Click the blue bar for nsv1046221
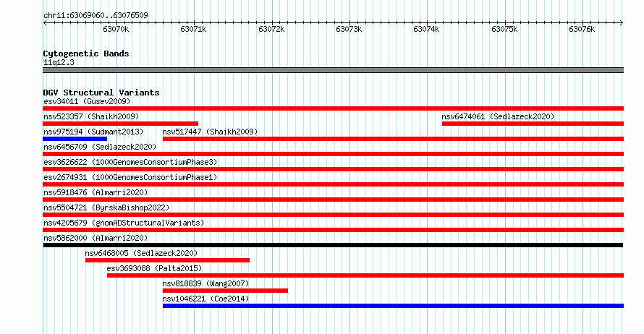Screen dimensions: 644x334 coord(393,306)
